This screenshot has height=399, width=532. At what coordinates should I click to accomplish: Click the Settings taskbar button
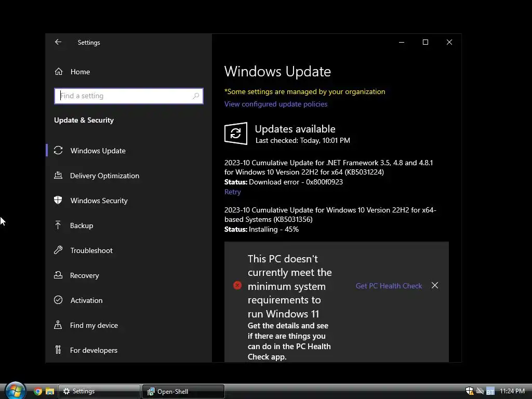pyautogui.click(x=99, y=391)
